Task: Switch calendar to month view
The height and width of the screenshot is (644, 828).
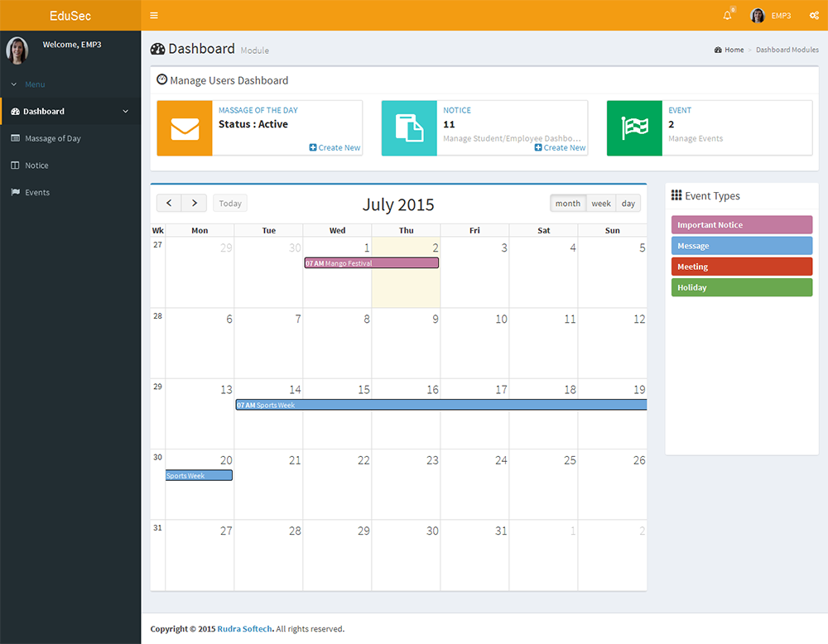Action: [x=568, y=204]
